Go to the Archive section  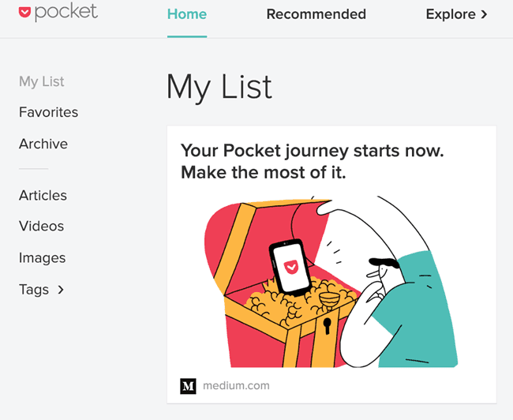coord(43,144)
